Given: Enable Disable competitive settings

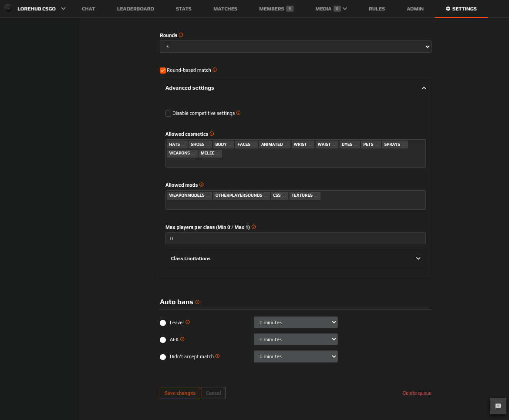Looking at the screenshot, I should [168, 113].
